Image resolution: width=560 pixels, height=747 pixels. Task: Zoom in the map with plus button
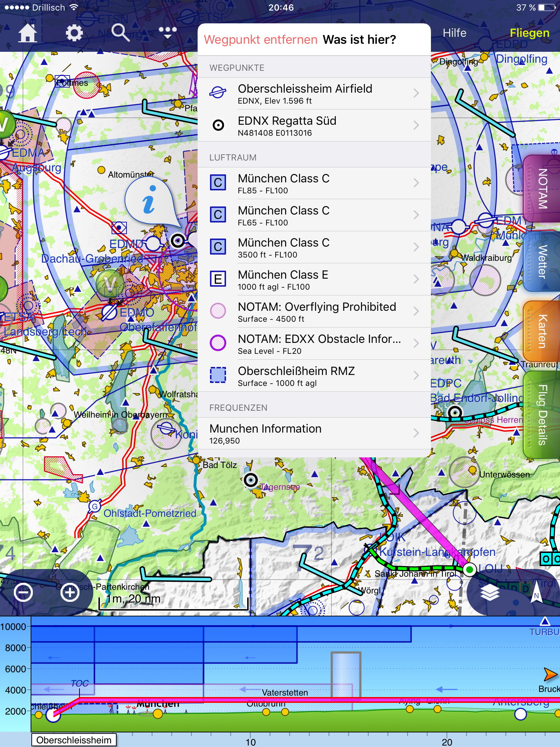[70, 592]
